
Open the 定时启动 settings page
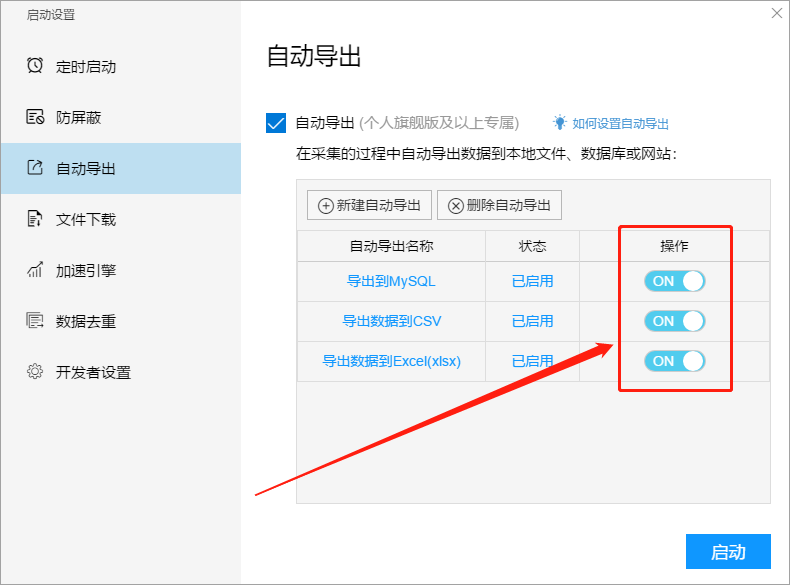(121, 66)
